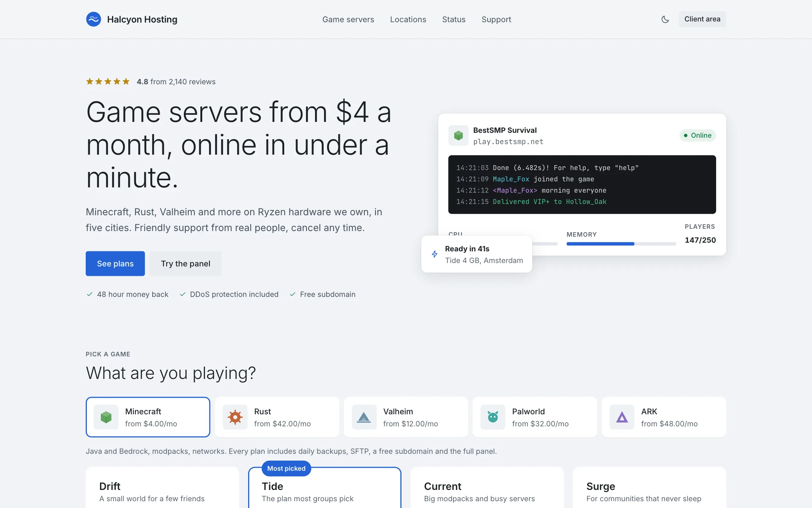Select the Valheim game card
This screenshot has height=508, width=812.
coord(406,417)
